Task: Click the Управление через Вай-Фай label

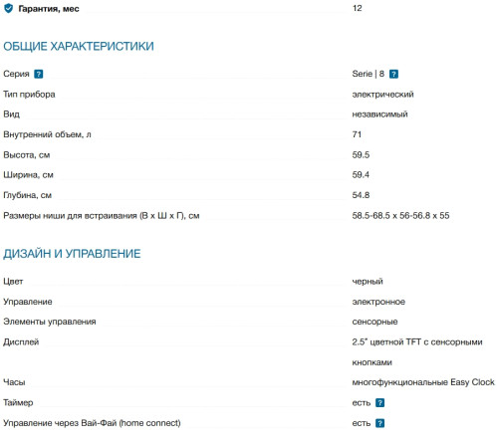Action: tap(92, 423)
